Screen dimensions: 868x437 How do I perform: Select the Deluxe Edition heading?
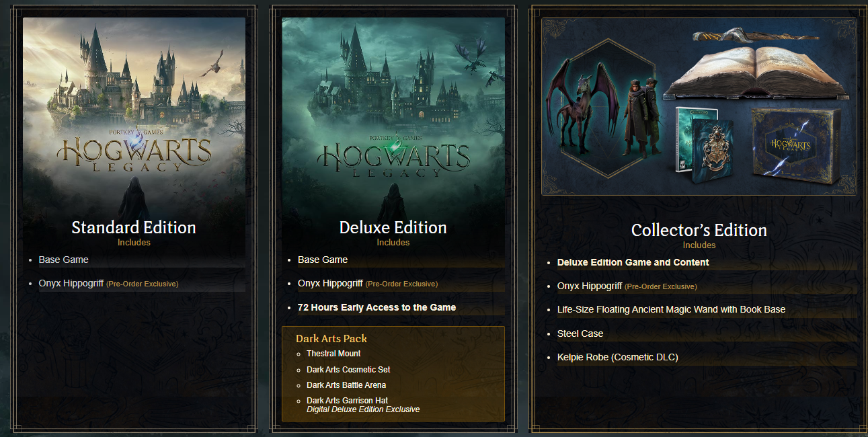[x=393, y=227]
